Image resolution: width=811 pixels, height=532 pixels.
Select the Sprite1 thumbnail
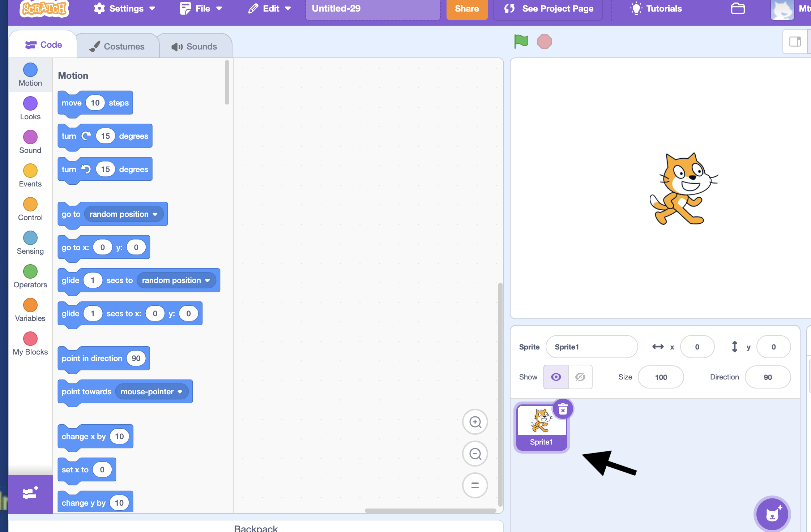pyautogui.click(x=542, y=425)
